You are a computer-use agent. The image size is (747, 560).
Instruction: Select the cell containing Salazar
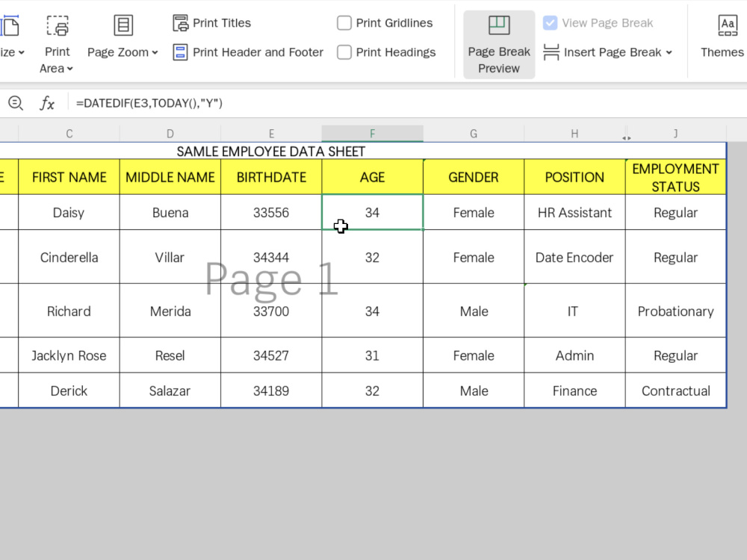tap(170, 391)
